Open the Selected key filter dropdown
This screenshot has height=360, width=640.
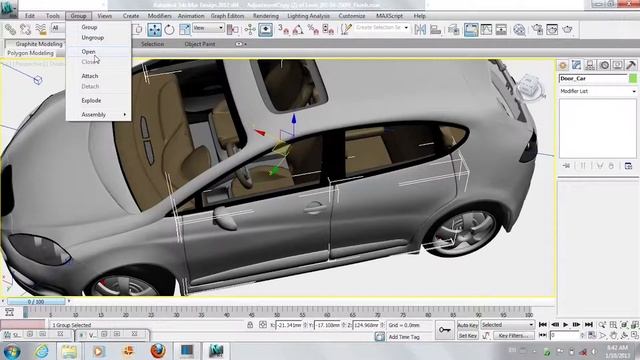507,325
